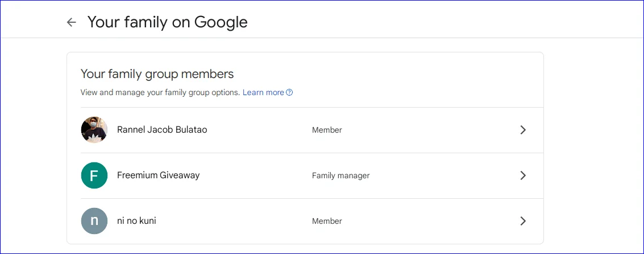Click the Family manager role label
Screen dimensions: 644x254
pyautogui.click(x=340, y=176)
